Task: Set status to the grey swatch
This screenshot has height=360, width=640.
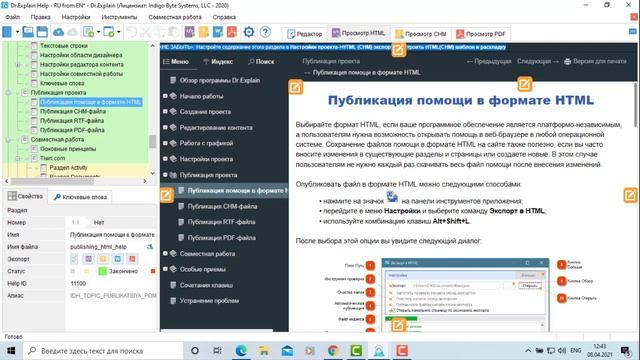Action: point(73,271)
